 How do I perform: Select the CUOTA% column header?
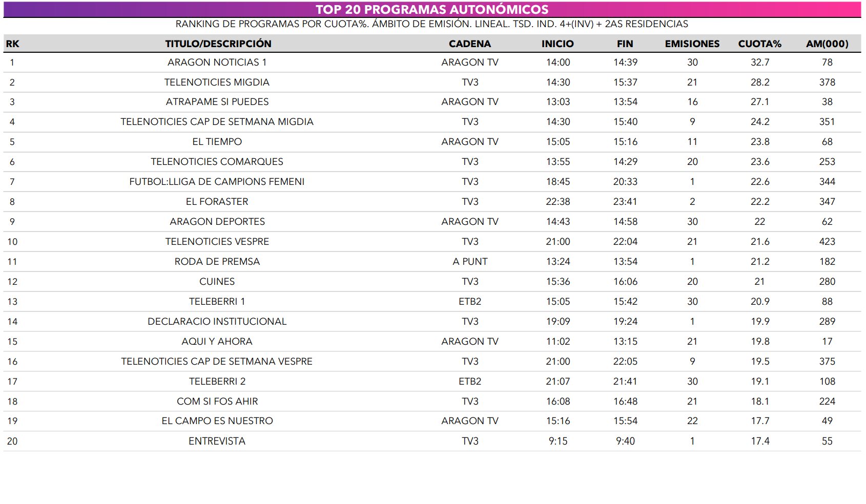(x=759, y=44)
